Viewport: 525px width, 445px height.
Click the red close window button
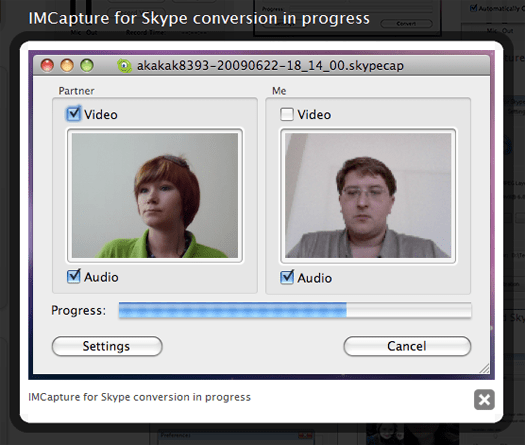click(x=47, y=65)
